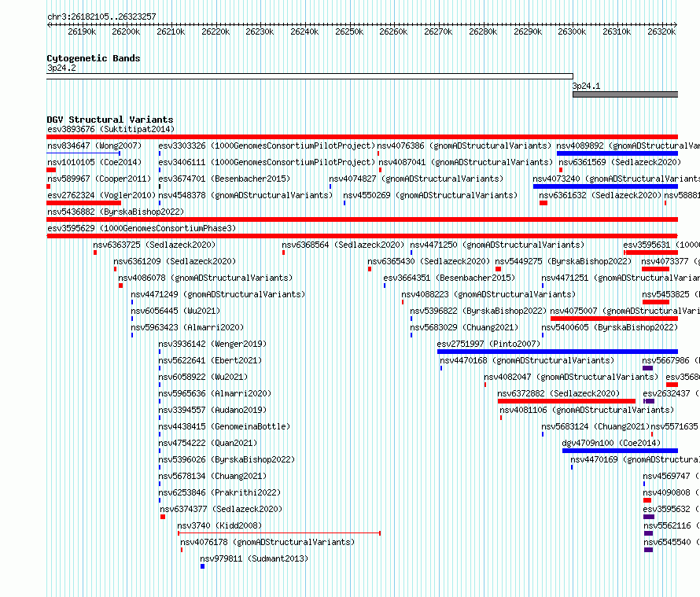Select the gray 3p24.1 cytogenetic band
700x597 pixels.
(x=625, y=94)
